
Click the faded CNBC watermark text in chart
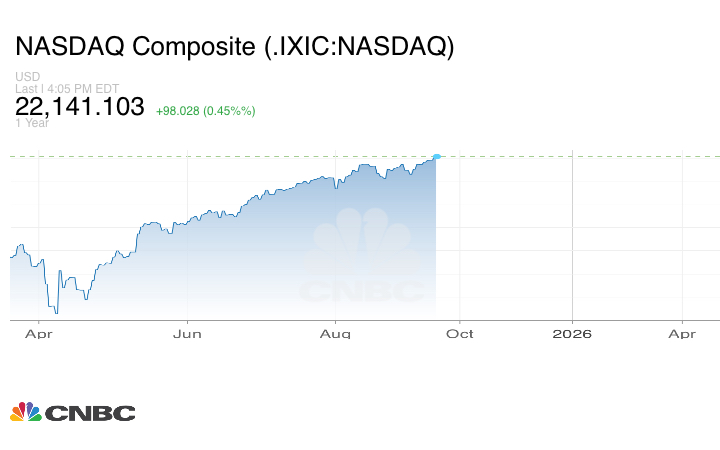pyautogui.click(x=362, y=291)
